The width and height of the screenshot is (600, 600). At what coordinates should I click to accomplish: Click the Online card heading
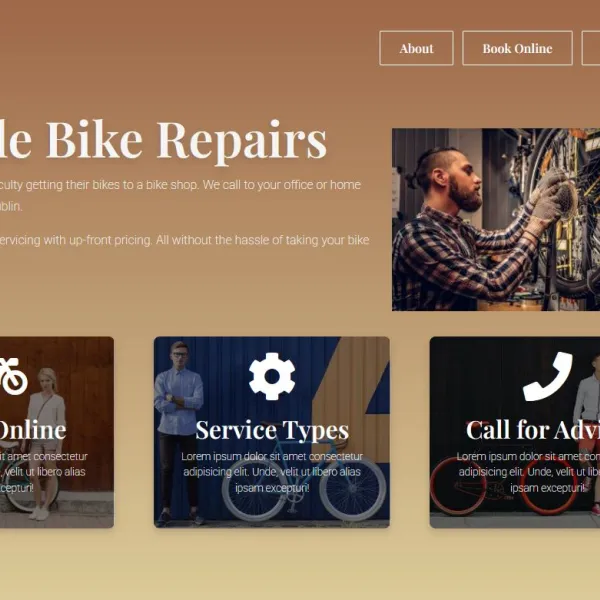[x=33, y=430]
